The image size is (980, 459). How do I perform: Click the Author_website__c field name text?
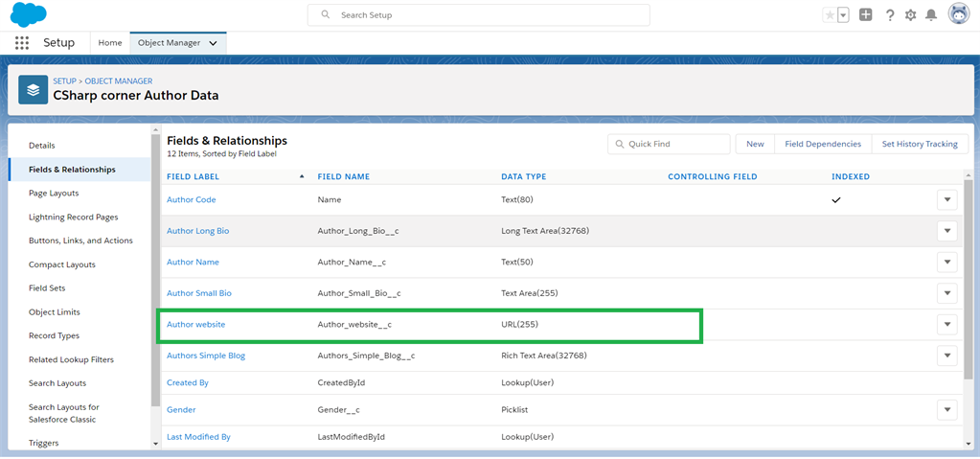click(x=354, y=325)
